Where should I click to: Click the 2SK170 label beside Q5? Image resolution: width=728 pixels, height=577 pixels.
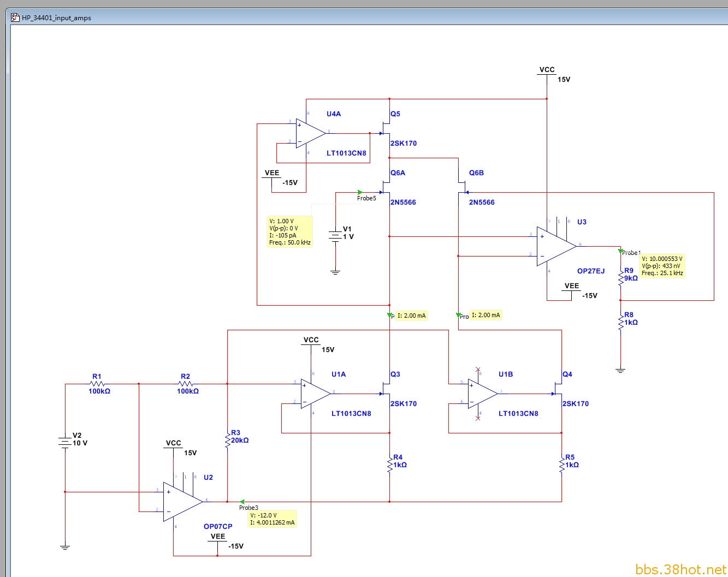[x=404, y=143]
